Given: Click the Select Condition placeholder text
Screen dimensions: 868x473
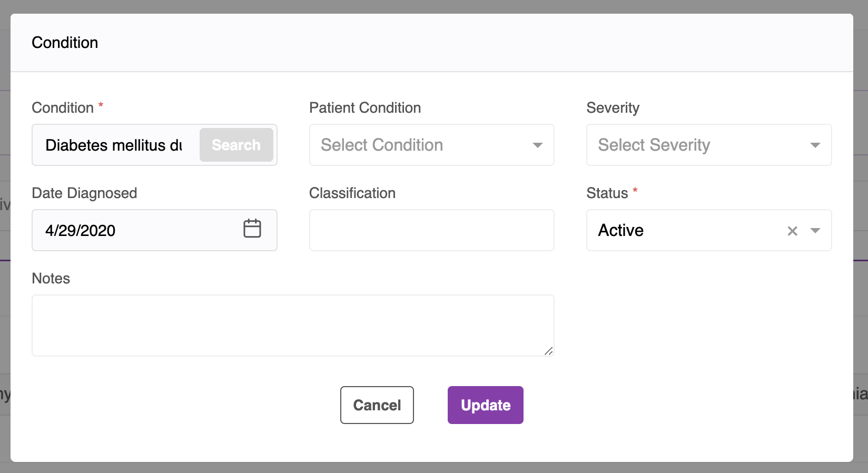Looking at the screenshot, I should [x=382, y=145].
